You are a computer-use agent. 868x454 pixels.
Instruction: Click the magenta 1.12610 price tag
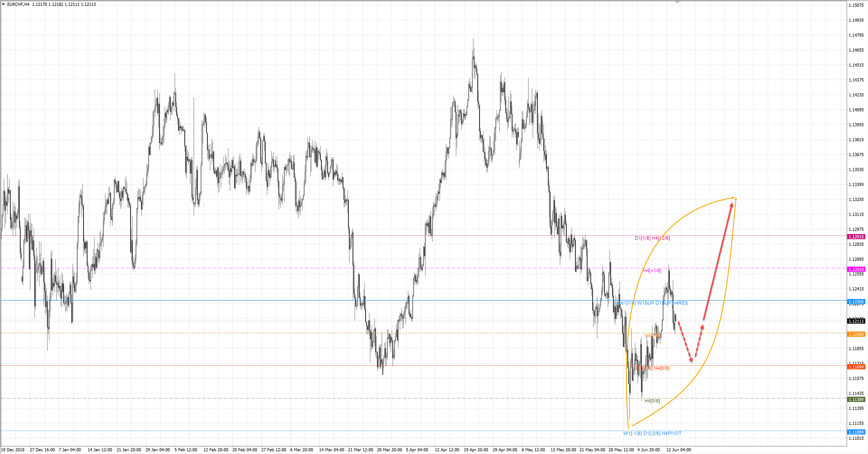(856, 269)
